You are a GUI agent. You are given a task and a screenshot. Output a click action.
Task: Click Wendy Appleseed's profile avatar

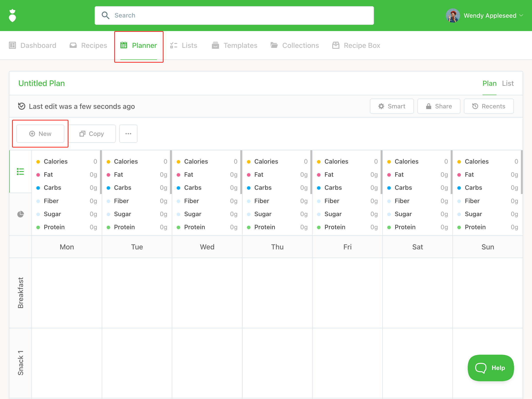point(453,16)
